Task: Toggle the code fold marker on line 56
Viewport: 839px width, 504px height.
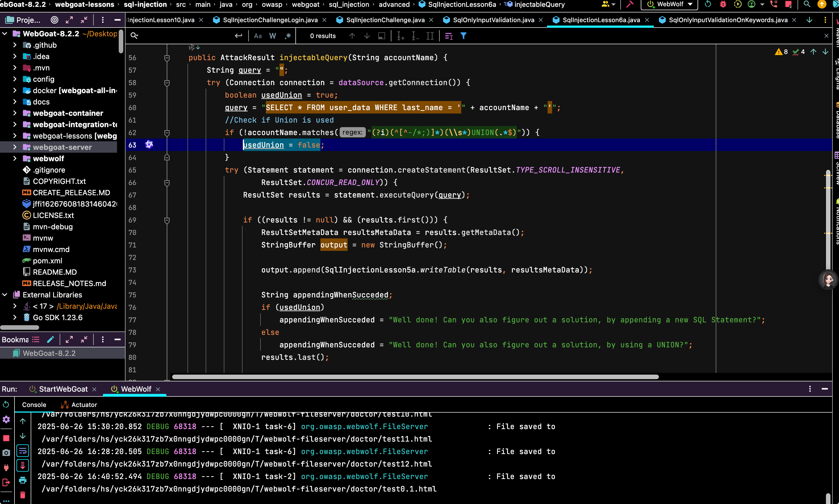Action: tap(167, 58)
